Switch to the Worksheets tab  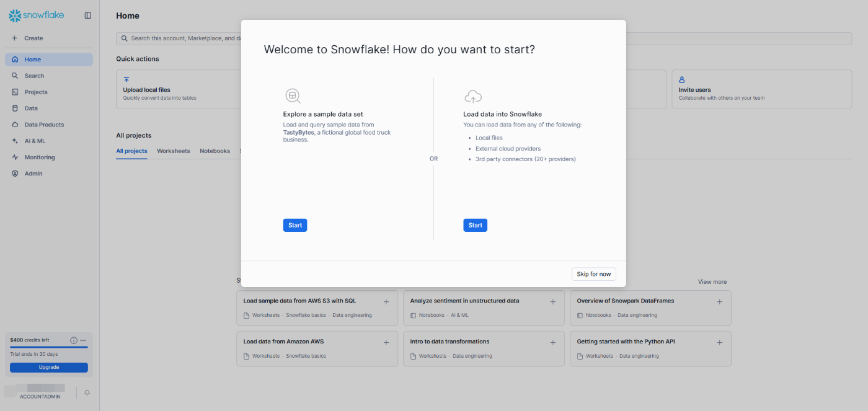(174, 151)
